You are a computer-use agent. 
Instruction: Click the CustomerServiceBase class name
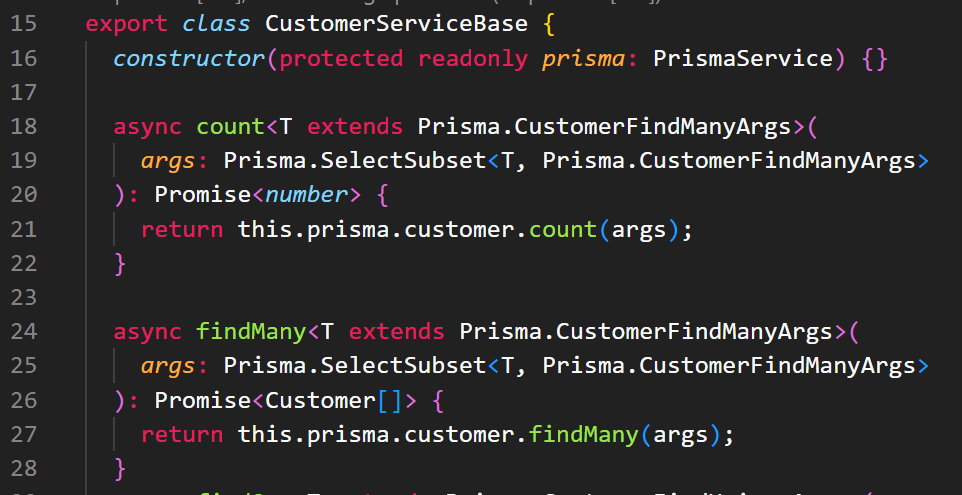[x=396, y=24]
